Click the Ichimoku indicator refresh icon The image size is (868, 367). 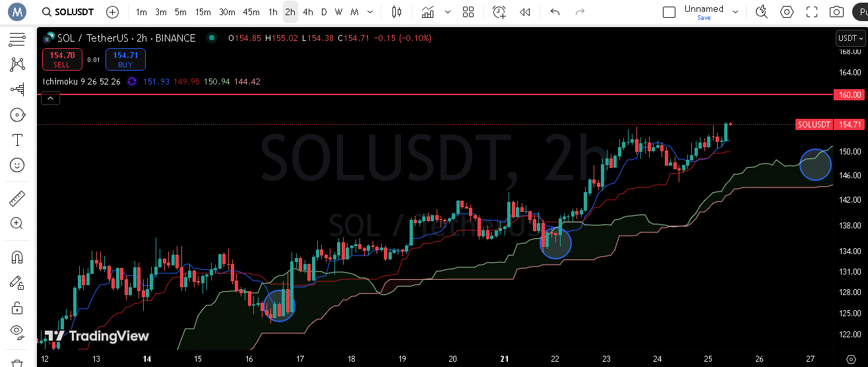[x=132, y=82]
